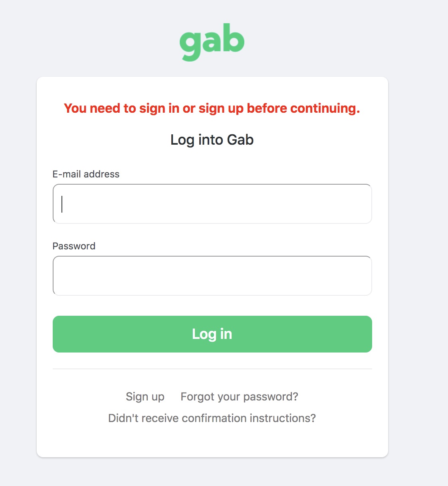The image size is (448, 486).
Task: Click the divider line below Log in button
Action: [x=212, y=368]
